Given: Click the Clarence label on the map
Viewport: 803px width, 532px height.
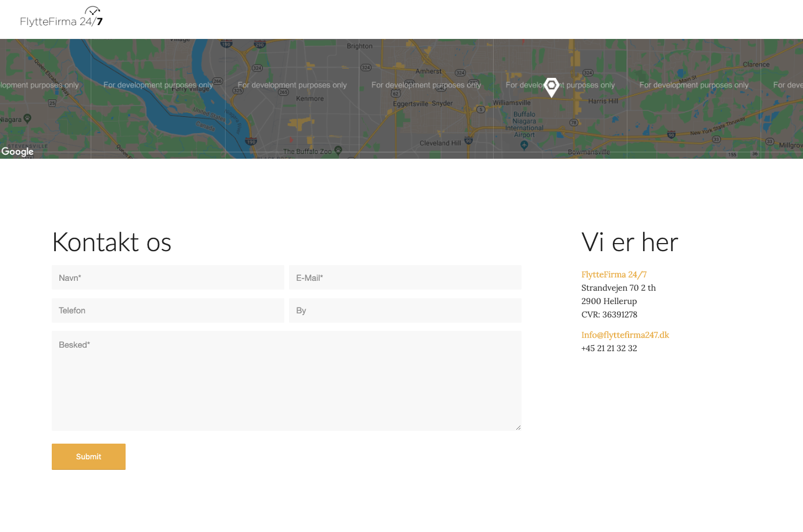Looking at the screenshot, I should coord(756,65).
